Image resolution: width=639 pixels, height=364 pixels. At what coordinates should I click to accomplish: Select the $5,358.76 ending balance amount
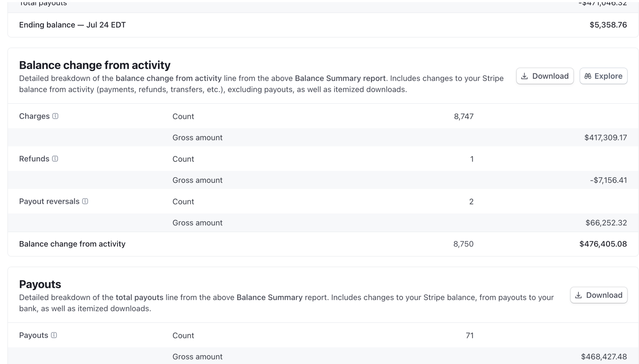(x=608, y=25)
